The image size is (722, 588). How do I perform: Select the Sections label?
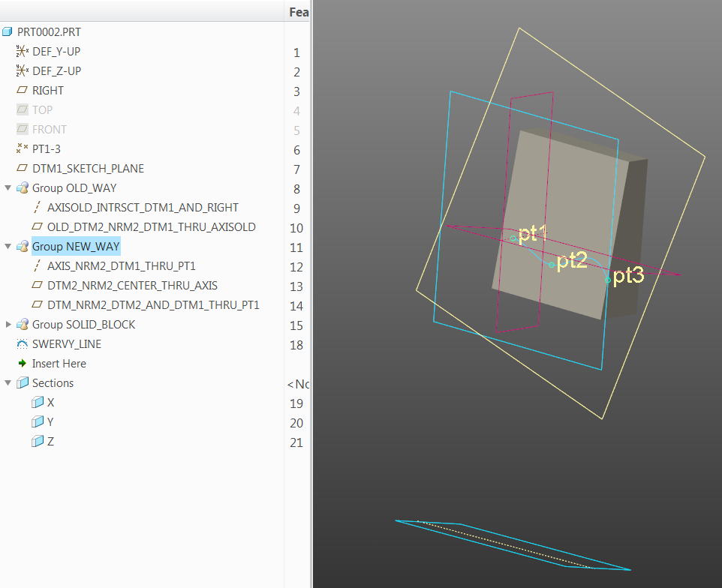coord(53,382)
